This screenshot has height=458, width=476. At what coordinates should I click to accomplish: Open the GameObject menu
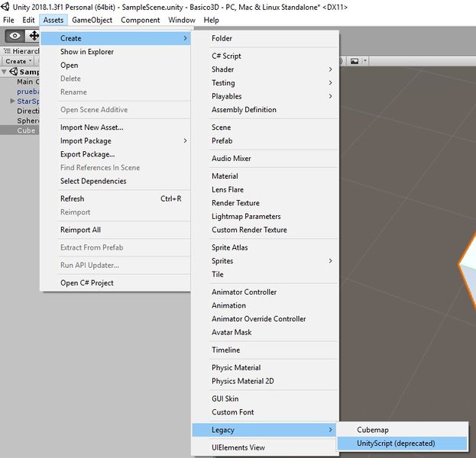(92, 20)
